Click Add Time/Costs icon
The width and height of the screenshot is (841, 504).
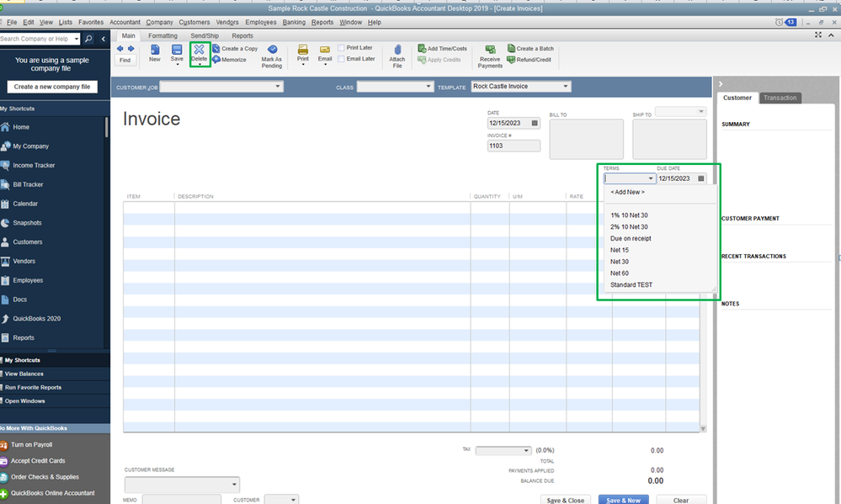click(x=422, y=48)
